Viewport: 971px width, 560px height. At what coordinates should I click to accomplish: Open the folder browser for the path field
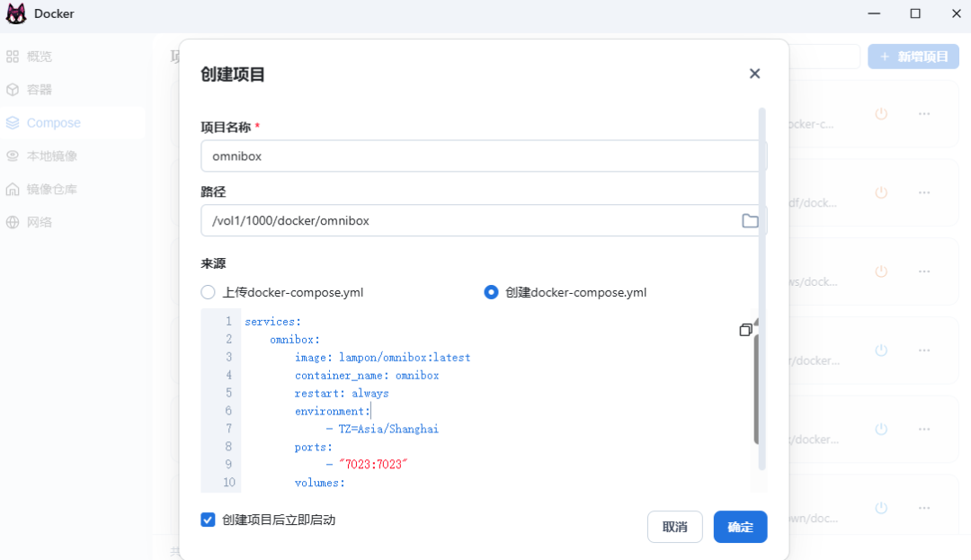coord(751,220)
